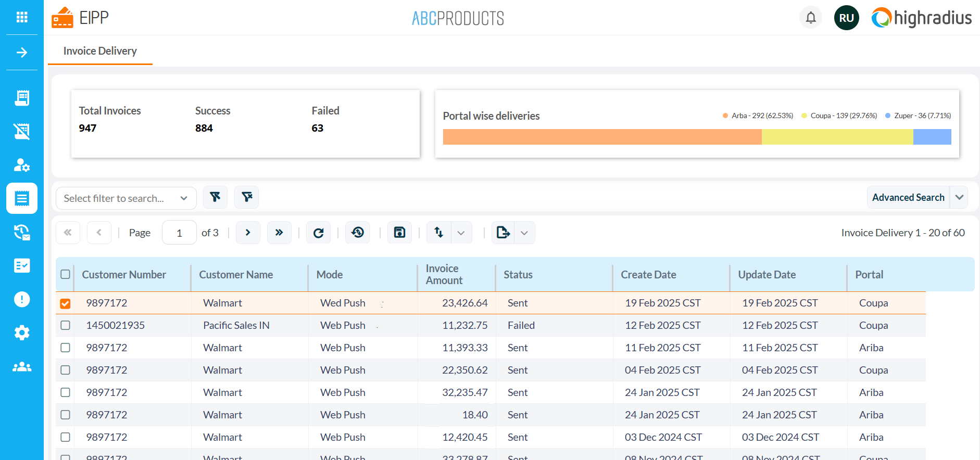The height and width of the screenshot is (460, 980).
Task: Open the apps grid menu icon
Action: pyautogui.click(x=22, y=17)
